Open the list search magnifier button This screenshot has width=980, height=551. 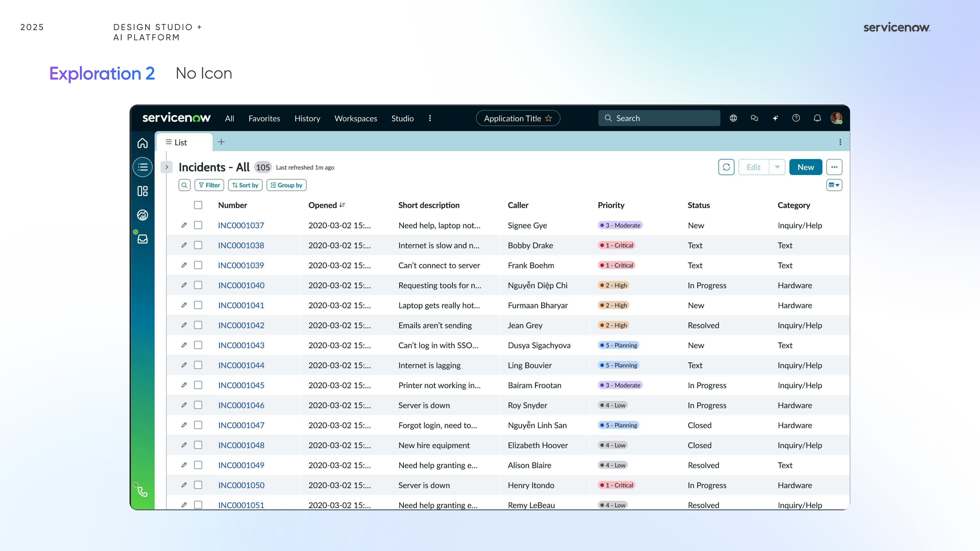pyautogui.click(x=184, y=185)
